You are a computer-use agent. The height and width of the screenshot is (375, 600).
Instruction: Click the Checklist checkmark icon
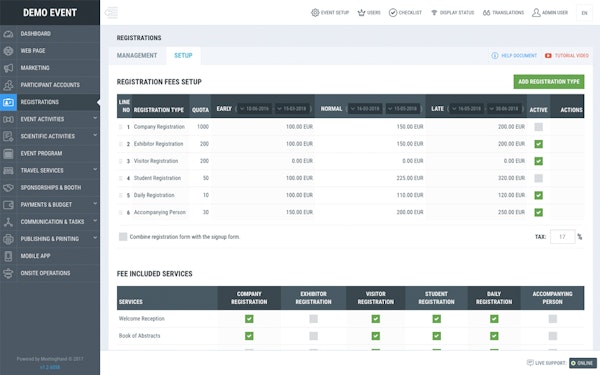click(x=393, y=13)
